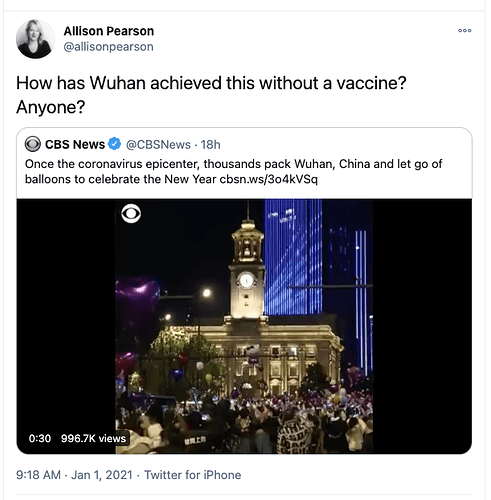491x500 pixels.
Task: Open the 9:18 AM · Jan 1, 2021 timestamp
Action: [74, 475]
